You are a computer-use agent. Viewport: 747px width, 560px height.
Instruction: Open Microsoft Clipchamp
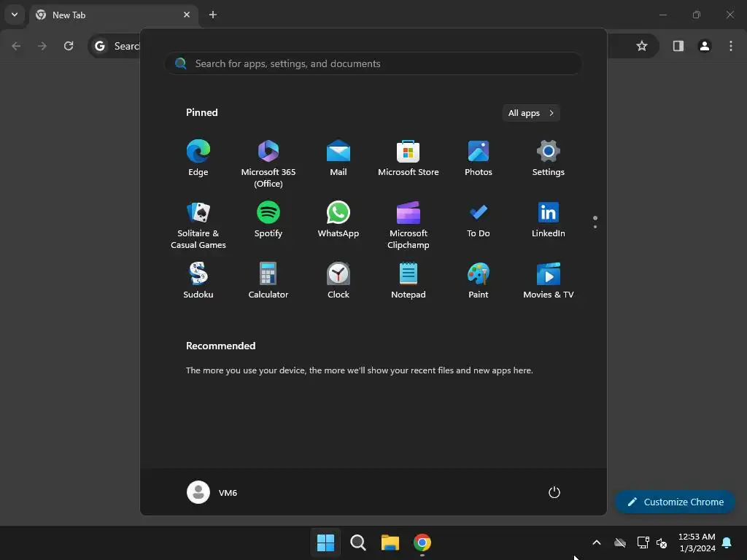point(409,225)
